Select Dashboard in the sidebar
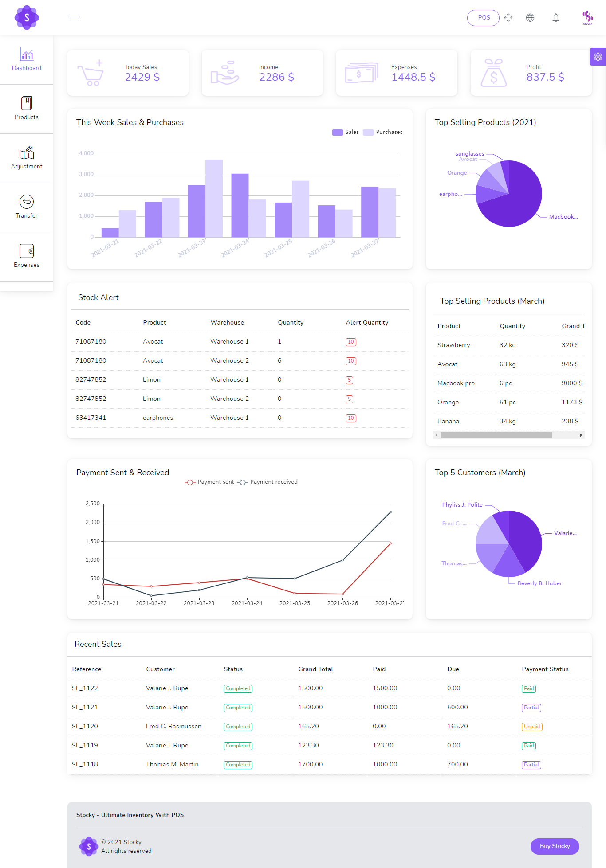The height and width of the screenshot is (868, 606). coord(27,59)
